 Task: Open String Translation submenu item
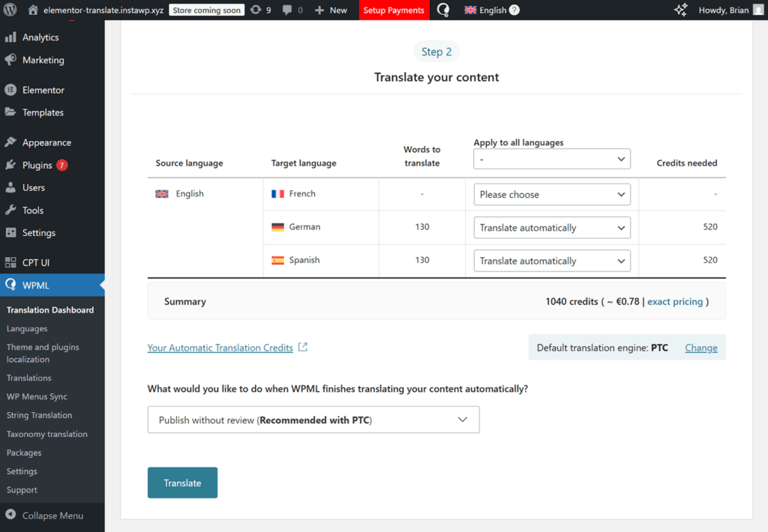point(39,415)
